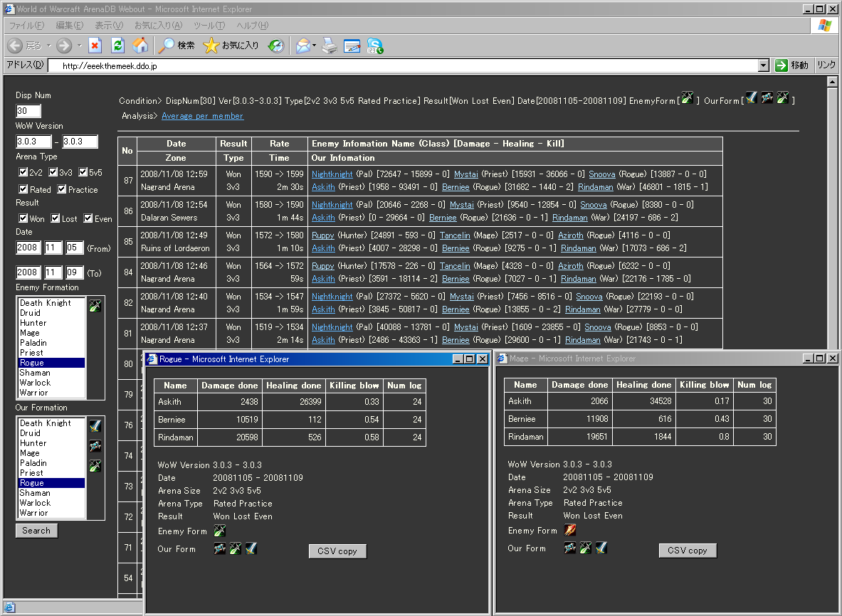
Task: Click the From year 2008 field
Action: tap(28, 248)
